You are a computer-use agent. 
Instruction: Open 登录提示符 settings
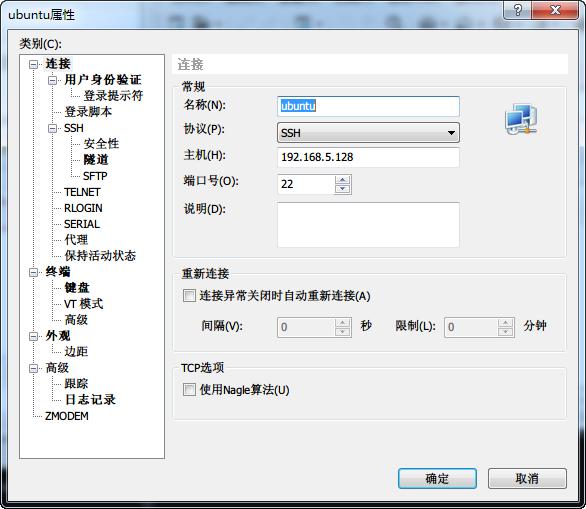(113, 96)
